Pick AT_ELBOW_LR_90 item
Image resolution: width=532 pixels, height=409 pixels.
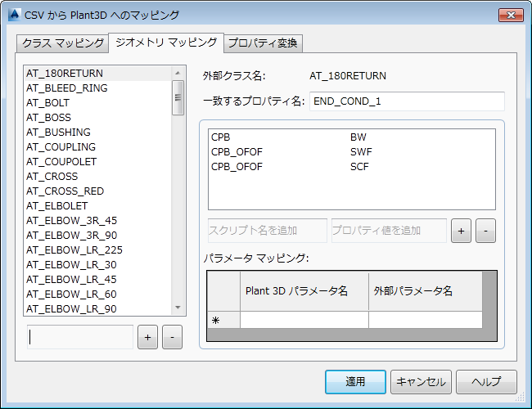click(97, 309)
